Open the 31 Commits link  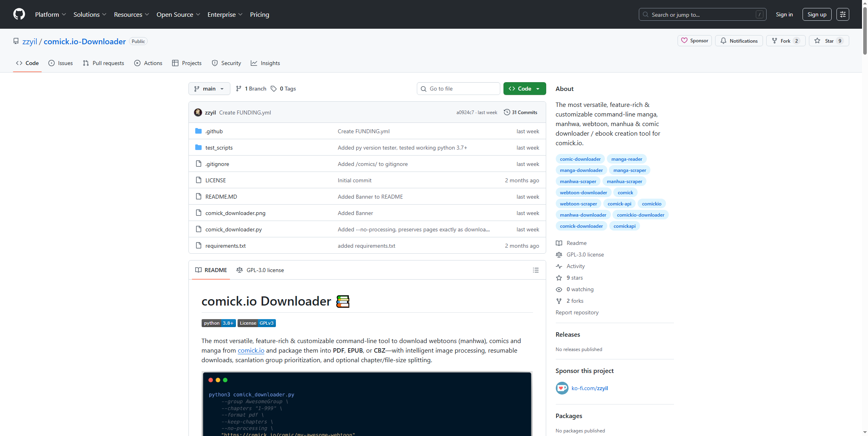point(521,112)
